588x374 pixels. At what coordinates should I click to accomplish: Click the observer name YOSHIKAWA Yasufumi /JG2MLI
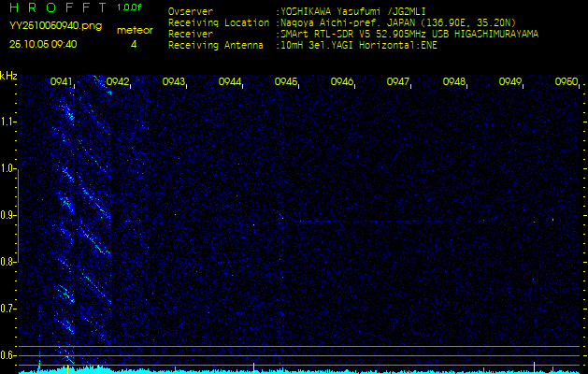pyautogui.click(x=353, y=11)
